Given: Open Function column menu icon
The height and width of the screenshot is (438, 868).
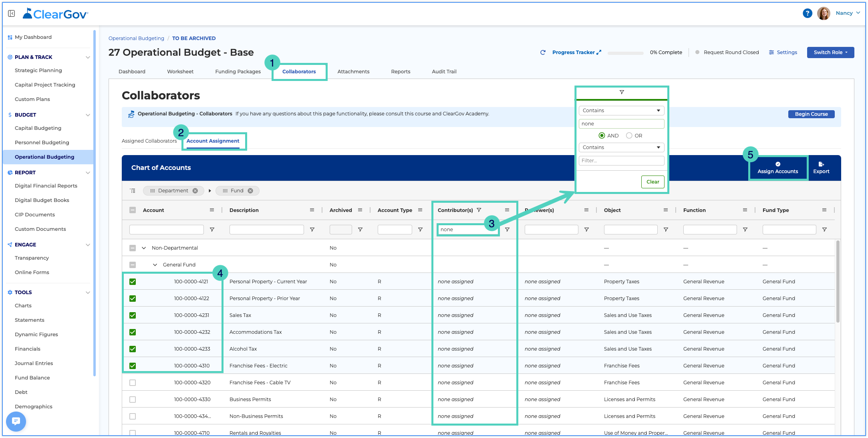Looking at the screenshot, I should point(745,210).
